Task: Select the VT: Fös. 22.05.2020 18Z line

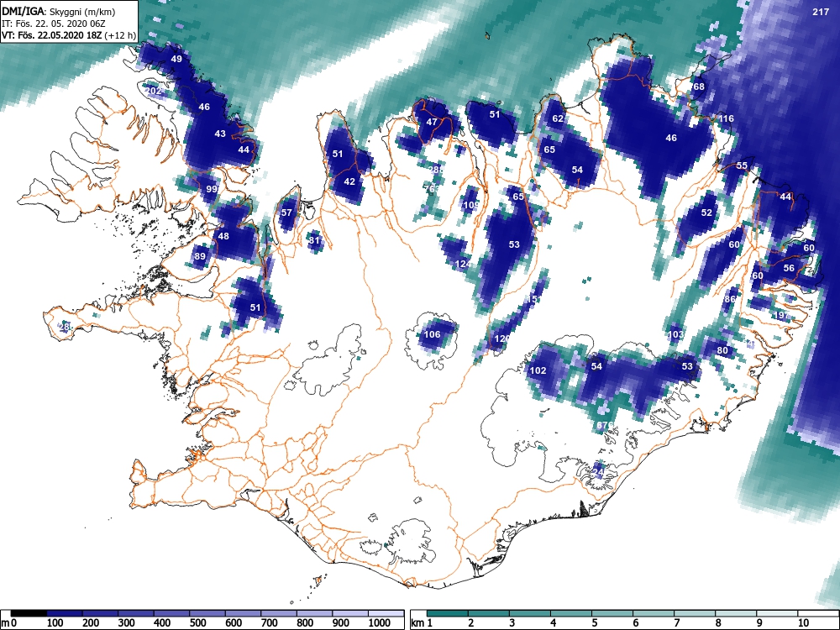Action: [69, 36]
